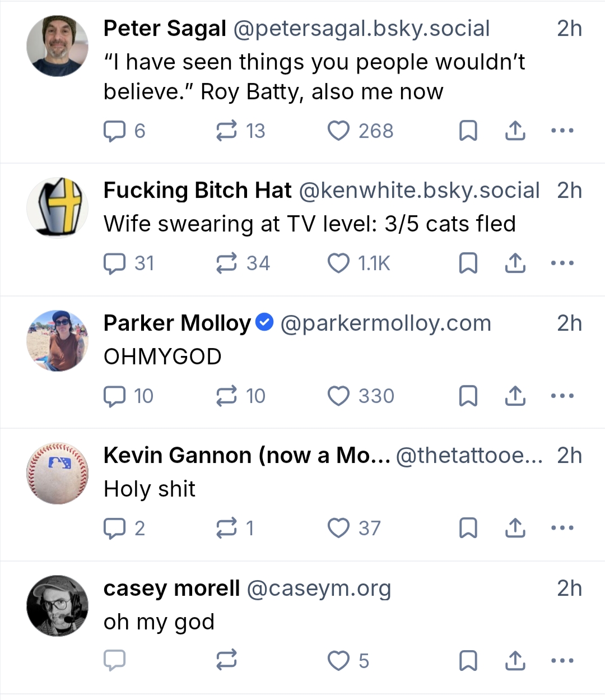Open Peter Sagal's profile name link
Screen dimensions: 605x700
click(165, 29)
